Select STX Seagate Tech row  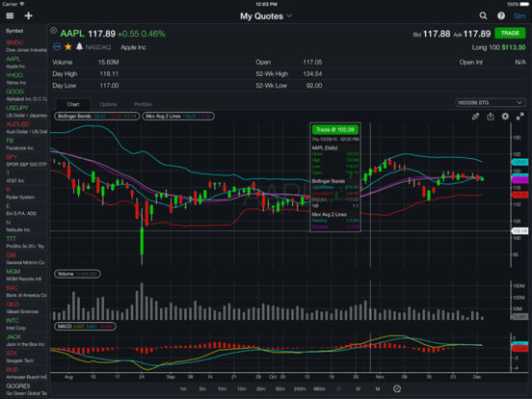24,357
